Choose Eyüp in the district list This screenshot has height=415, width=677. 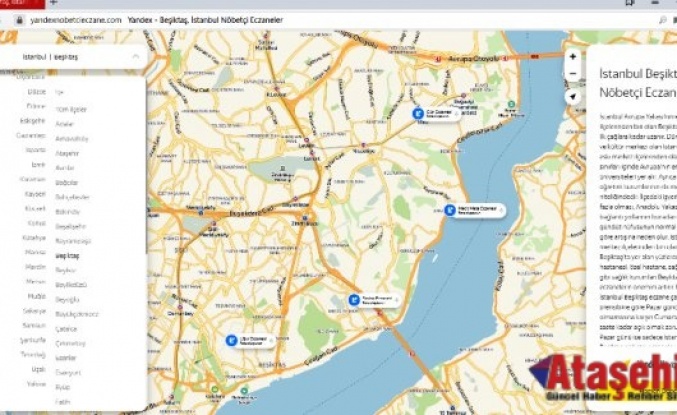point(63,387)
